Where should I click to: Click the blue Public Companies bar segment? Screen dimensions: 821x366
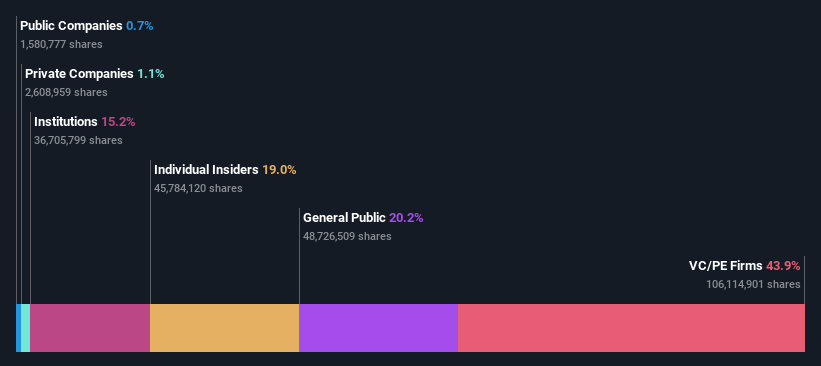point(18,328)
